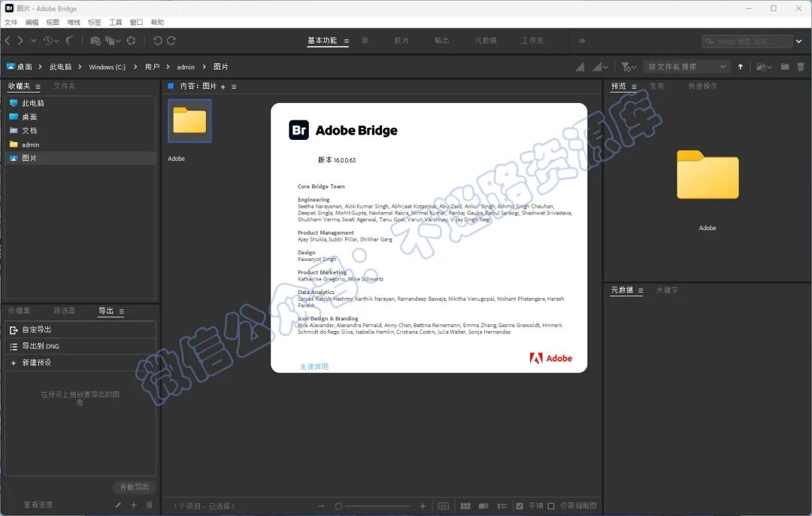Screen dimensions: 812x516
Task: Open the 基本功能 workspace menu icon
Action: [x=346, y=41]
